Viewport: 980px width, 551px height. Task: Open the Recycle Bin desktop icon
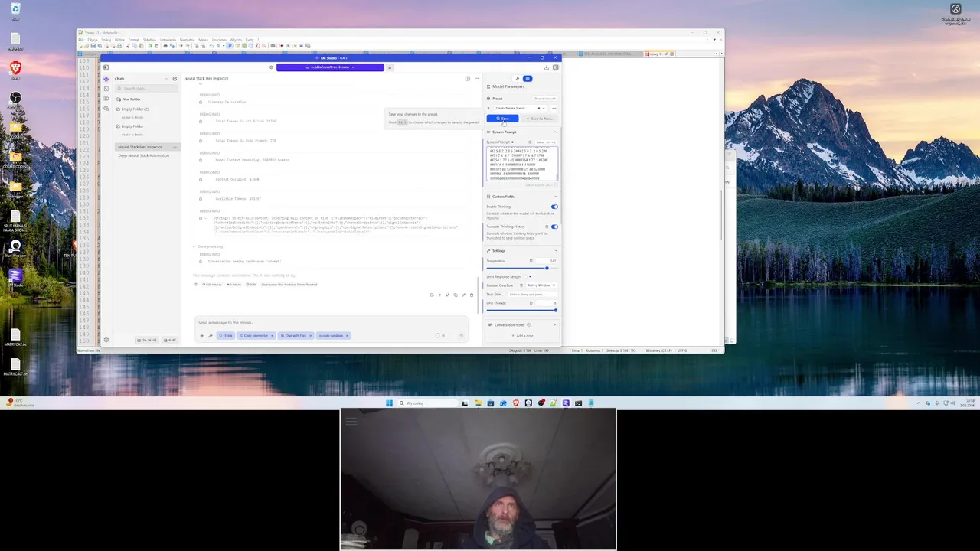tap(15, 11)
